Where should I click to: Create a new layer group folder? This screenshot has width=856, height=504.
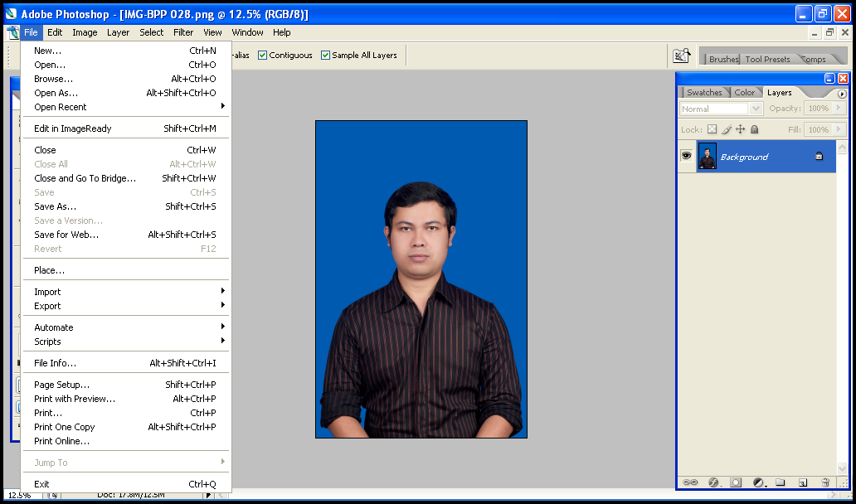(x=778, y=482)
